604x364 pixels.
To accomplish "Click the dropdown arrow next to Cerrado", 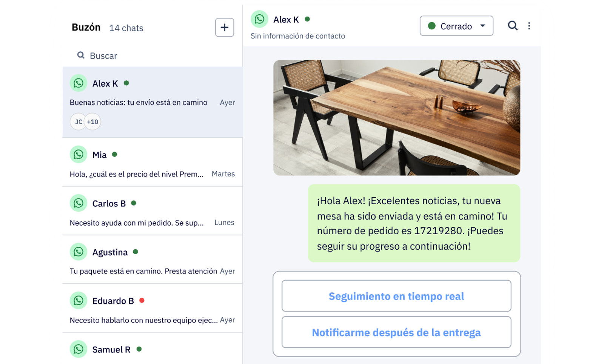I will (482, 26).
